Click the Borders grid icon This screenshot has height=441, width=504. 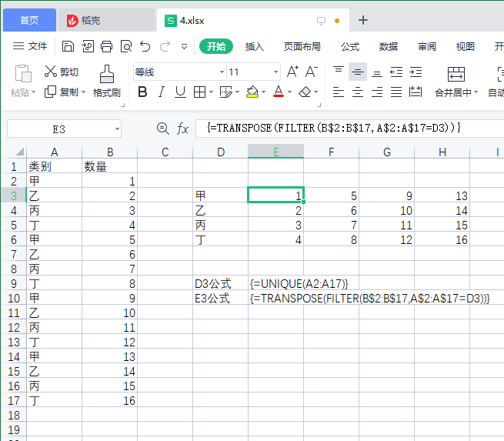coord(199,92)
